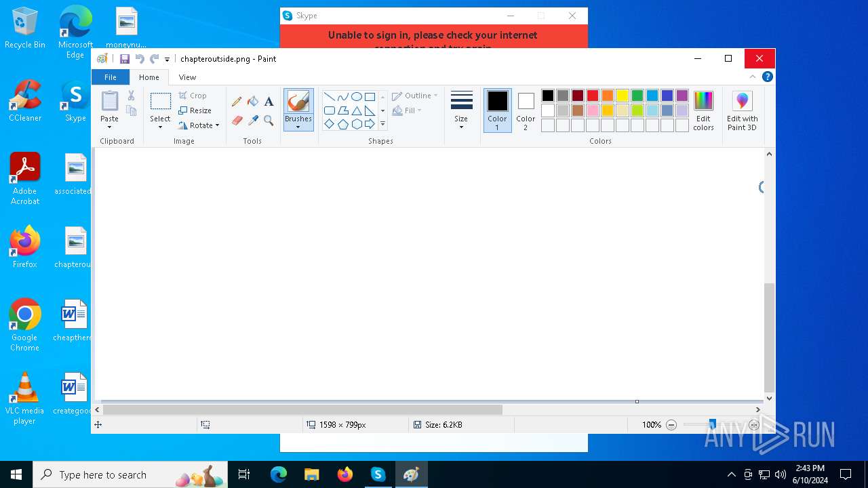Click the VLC media player desktop icon
868x488 pixels.
click(x=25, y=399)
